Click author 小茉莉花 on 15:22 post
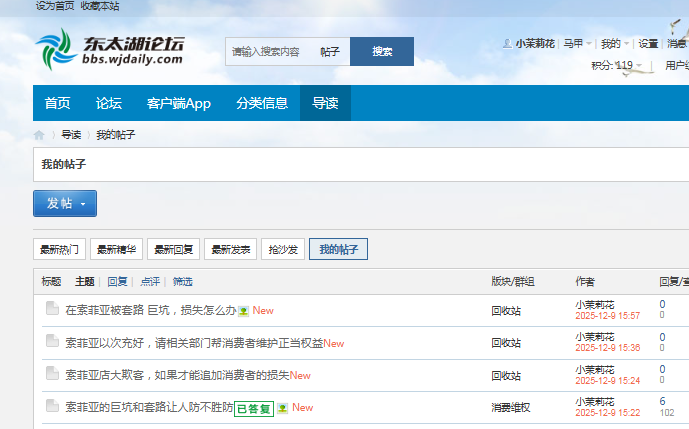The image size is (689, 429). (x=595, y=402)
